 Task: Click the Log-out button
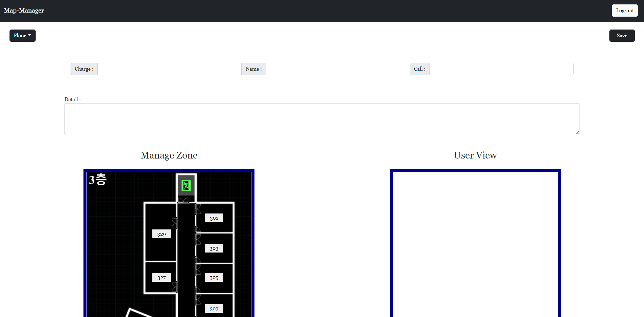click(624, 11)
